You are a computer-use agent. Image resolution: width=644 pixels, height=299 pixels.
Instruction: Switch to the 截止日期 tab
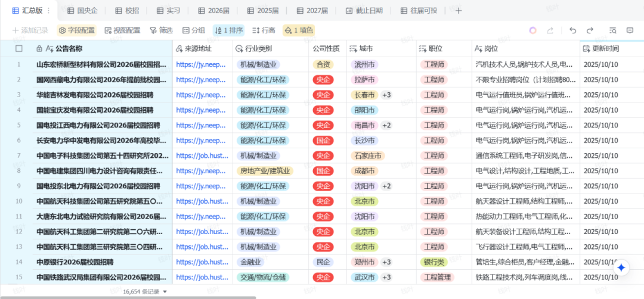pos(364,11)
